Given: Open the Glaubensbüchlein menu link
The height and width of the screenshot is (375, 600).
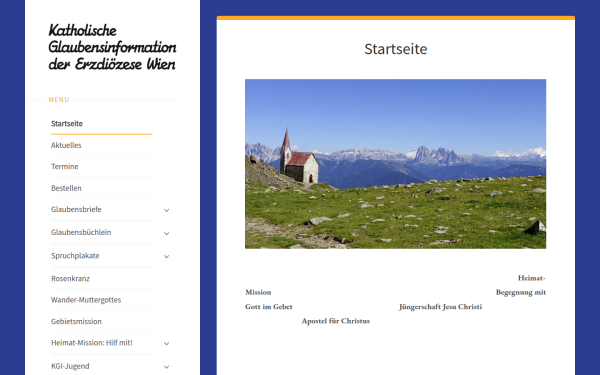Looking at the screenshot, I should coord(81,232).
